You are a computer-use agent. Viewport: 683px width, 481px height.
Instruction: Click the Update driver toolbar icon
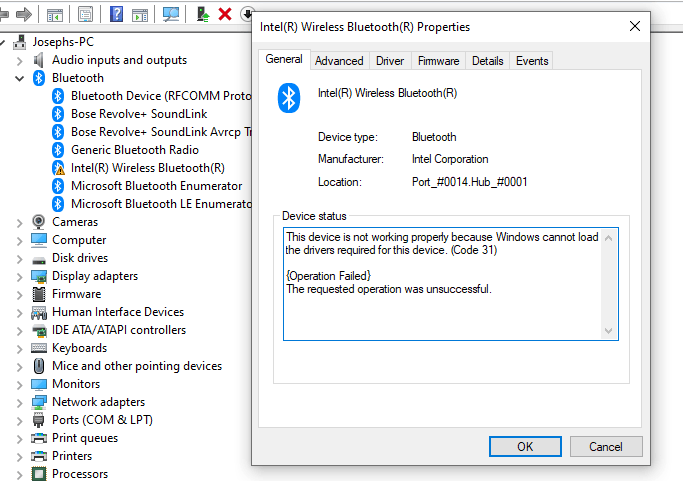[203, 14]
